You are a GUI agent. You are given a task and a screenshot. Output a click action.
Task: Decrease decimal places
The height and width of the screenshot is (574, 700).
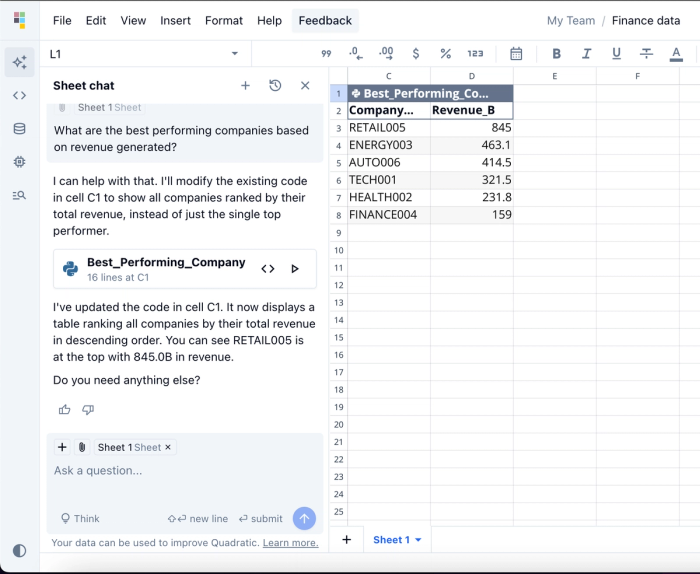tap(356, 54)
